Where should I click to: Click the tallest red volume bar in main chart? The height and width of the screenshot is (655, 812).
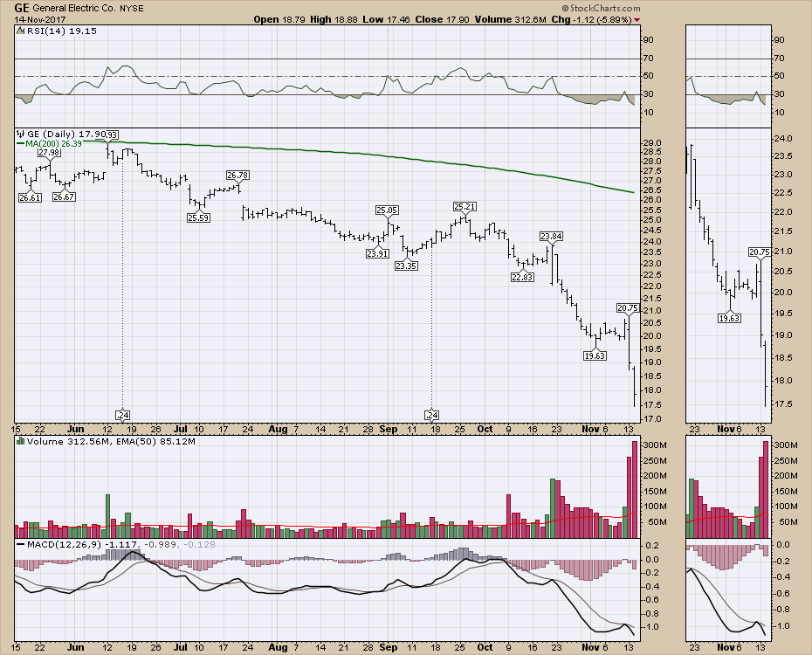pos(635,489)
